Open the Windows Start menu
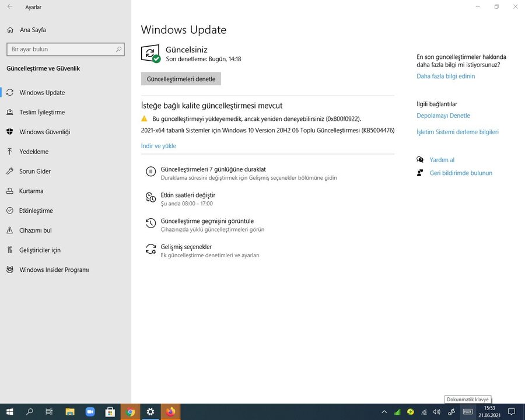This screenshot has width=525, height=420. pyautogui.click(x=10, y=412)
